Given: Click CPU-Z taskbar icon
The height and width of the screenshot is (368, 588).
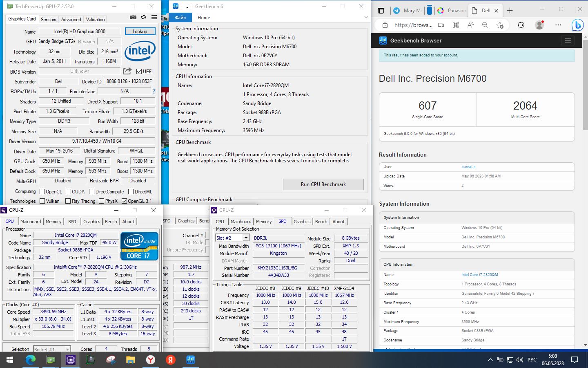Looking at the screenshot, I should [71, 360].
